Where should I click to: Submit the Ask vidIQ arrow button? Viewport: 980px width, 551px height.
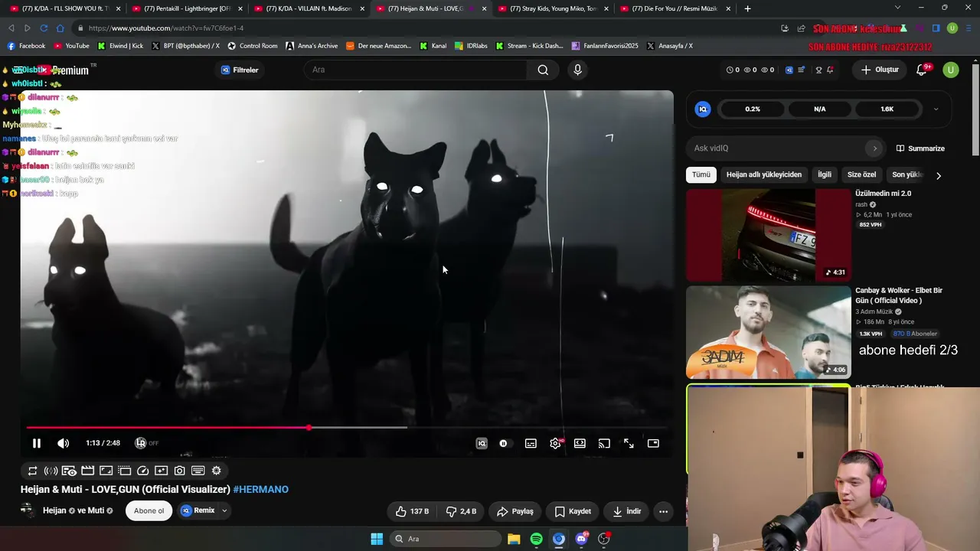874,148
